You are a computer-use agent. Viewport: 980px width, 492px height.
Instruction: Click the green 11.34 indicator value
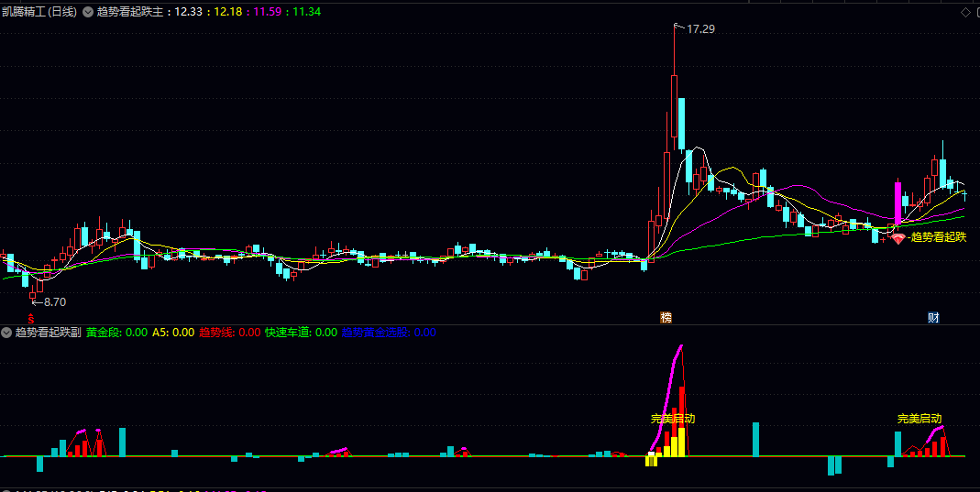[307, 12]
